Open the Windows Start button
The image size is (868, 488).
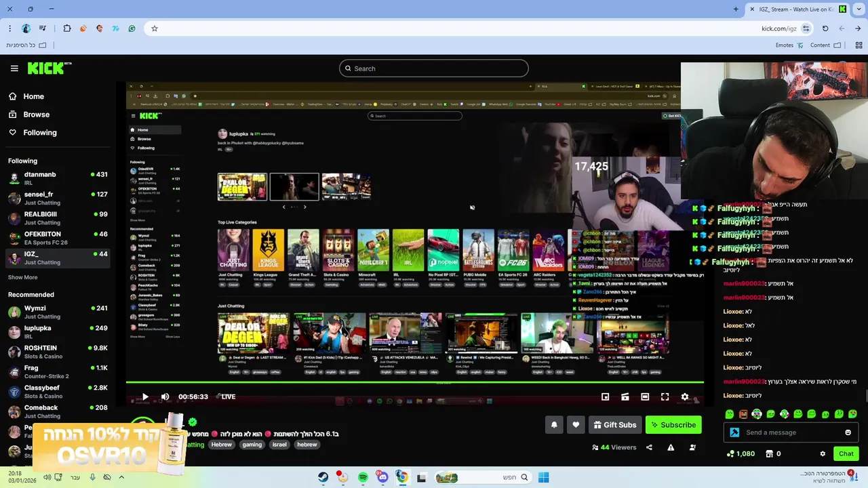[x=543, y=477]
